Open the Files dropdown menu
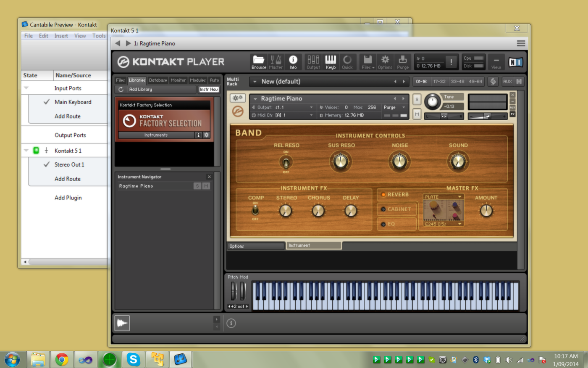This screenshot has height=368, width=588. (x=367, y=62)
